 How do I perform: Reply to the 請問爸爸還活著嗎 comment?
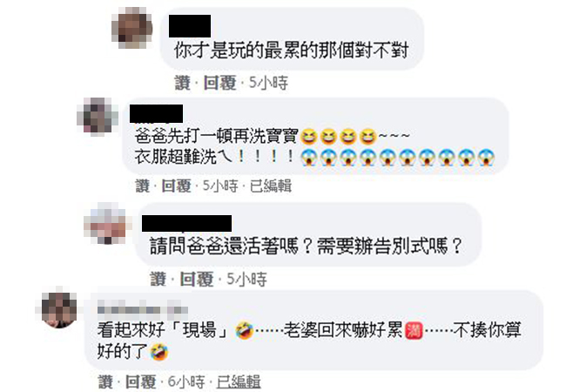(197, 279)
